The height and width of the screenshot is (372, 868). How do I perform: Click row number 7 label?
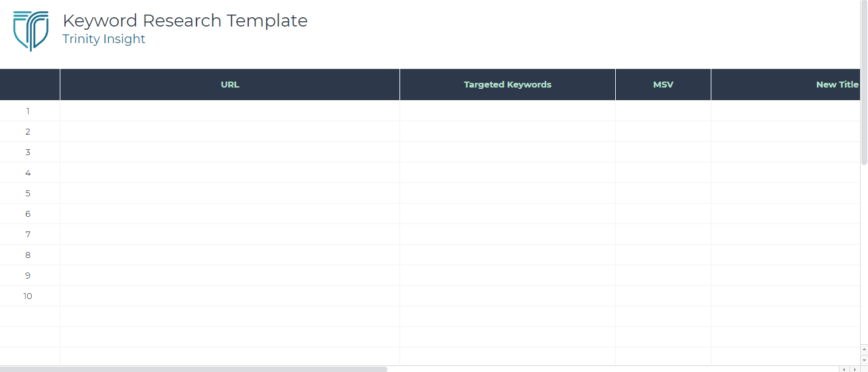[28, 234]
